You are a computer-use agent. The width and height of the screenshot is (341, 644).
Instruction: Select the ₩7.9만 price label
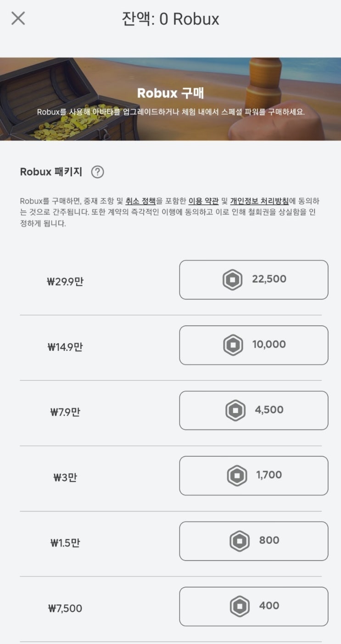[65, 412]
